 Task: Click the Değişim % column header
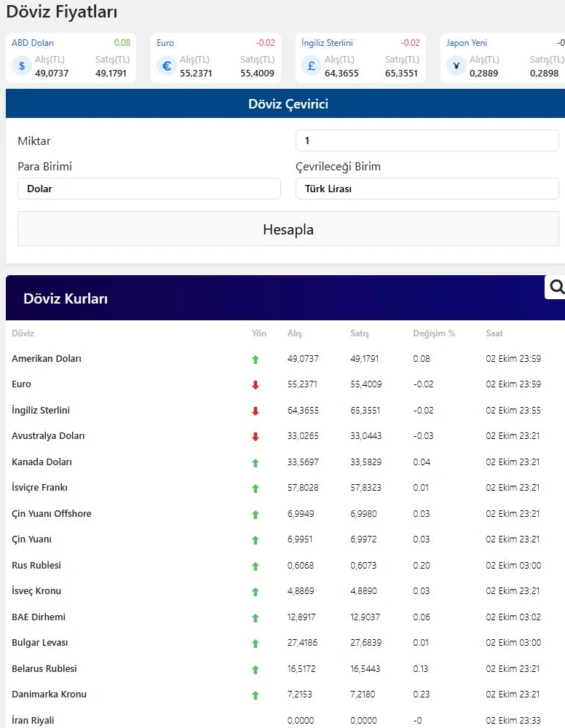click(x=434, y=333)
